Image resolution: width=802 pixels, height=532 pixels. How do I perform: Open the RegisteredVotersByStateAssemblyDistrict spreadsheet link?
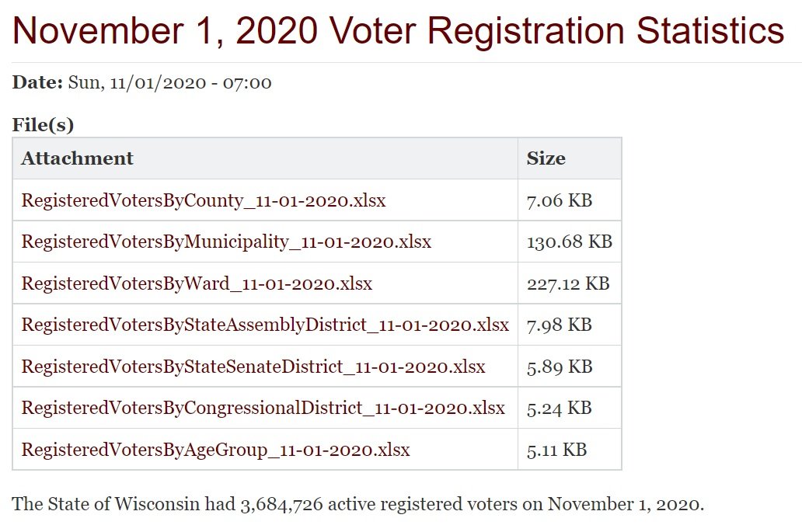(265, 325)
